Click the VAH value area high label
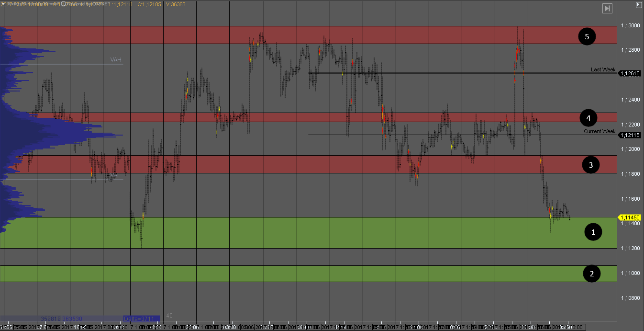The height and width of the screenshot is (331, 644). pyautogui.click(x=116, y=60)
